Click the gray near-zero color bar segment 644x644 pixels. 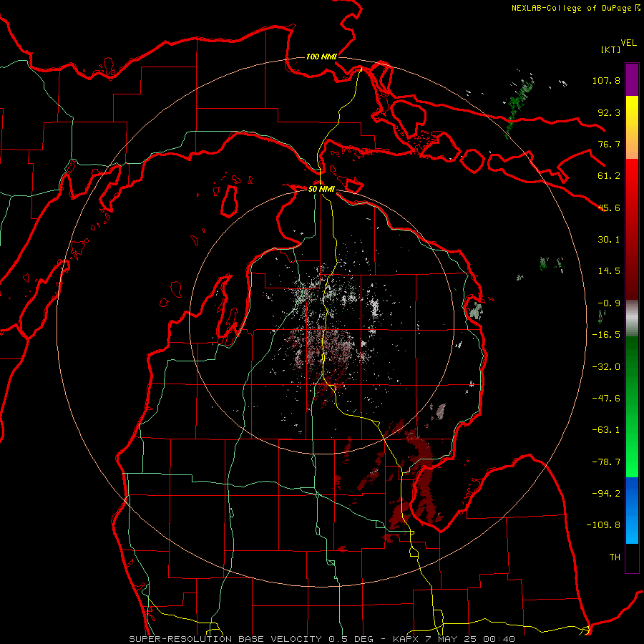pos(632,318)
